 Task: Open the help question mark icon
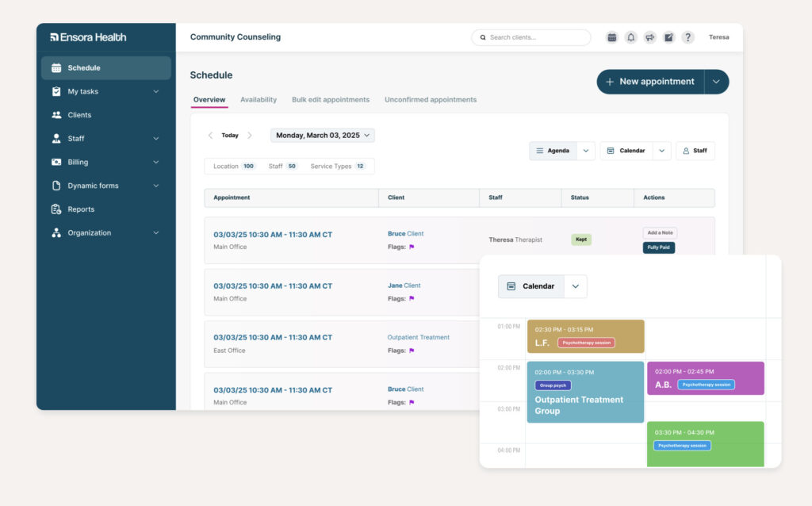tap(688, 37)
